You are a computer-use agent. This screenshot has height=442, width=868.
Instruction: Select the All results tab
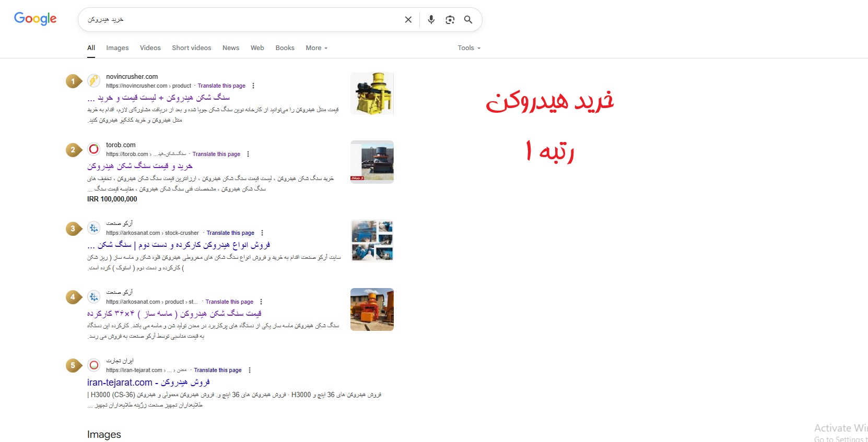pos(91,48)
